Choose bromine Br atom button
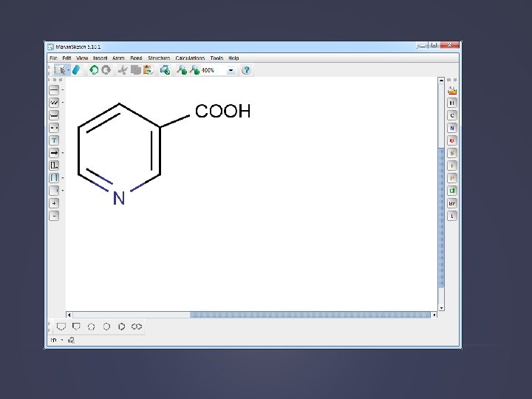Screen dimensions: 532x399 [x=452, y=203]
